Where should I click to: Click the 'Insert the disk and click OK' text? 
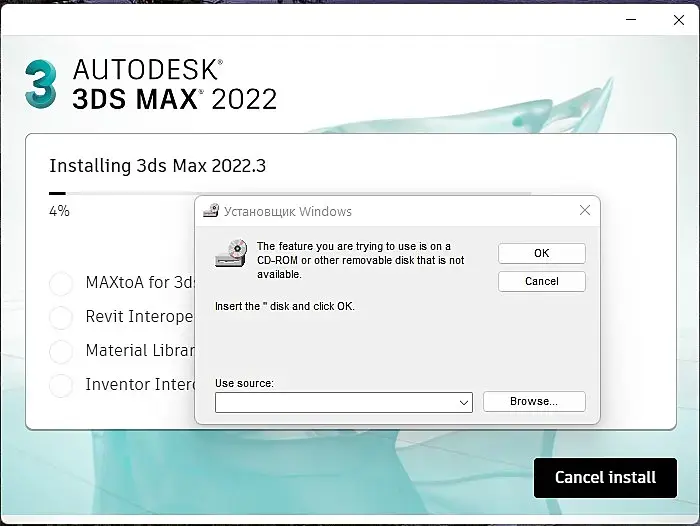pyautogui.click(x=285, y=306)
